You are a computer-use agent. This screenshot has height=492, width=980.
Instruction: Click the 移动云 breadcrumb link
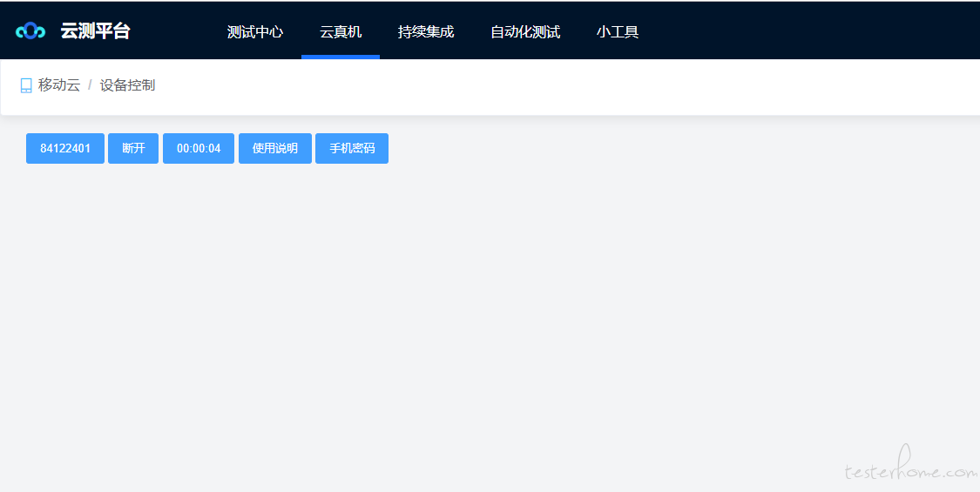[x=59, y=85]
